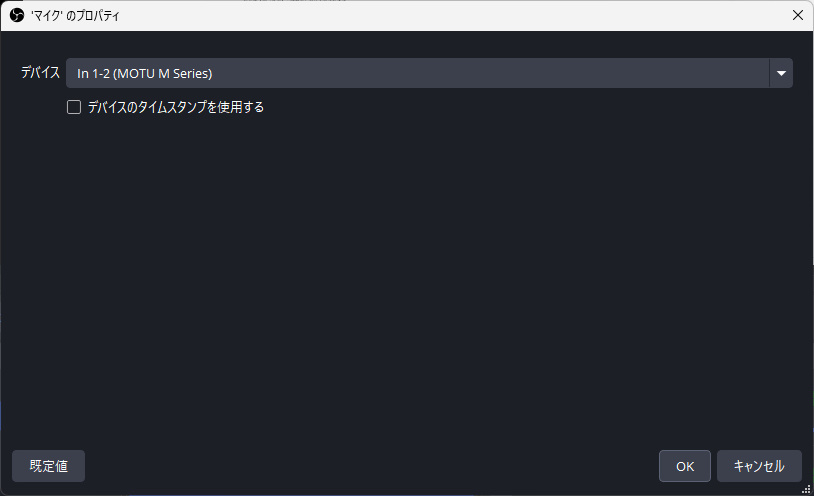
Task: Close the 'マイク' properties dialog
Action: click(x=797, y=16)
